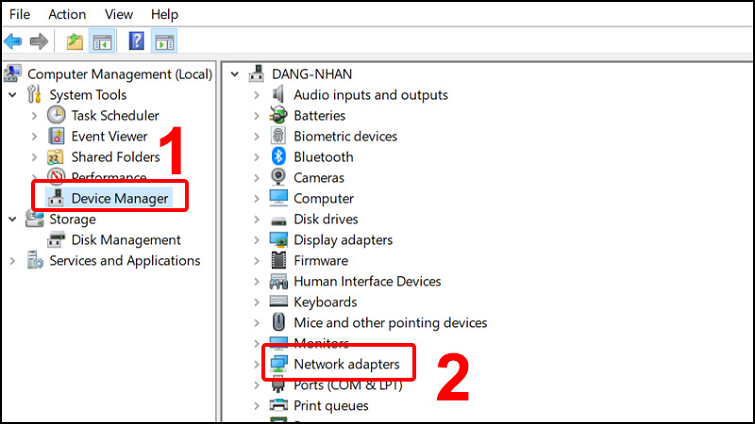Click the Show/Hide Console Tree icon

pyautogui.click(x=101, y=41)
